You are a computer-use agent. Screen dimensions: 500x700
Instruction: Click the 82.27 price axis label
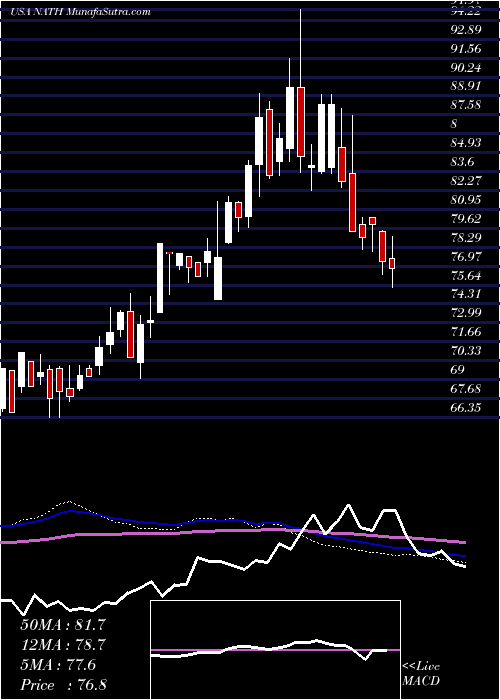point(466,181)
